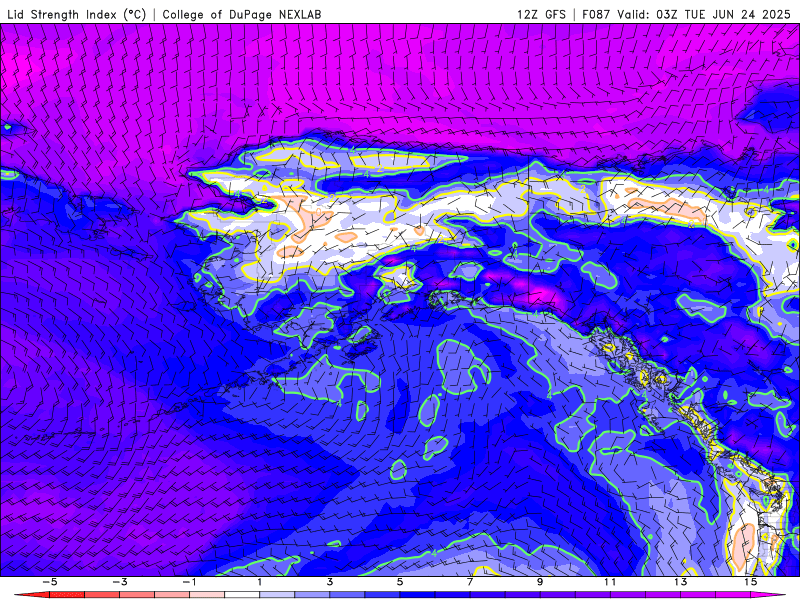800x600 pixels.
Task: Click the 'Lid Strength Index (°C)' title text
Action: tap(77, 14)
